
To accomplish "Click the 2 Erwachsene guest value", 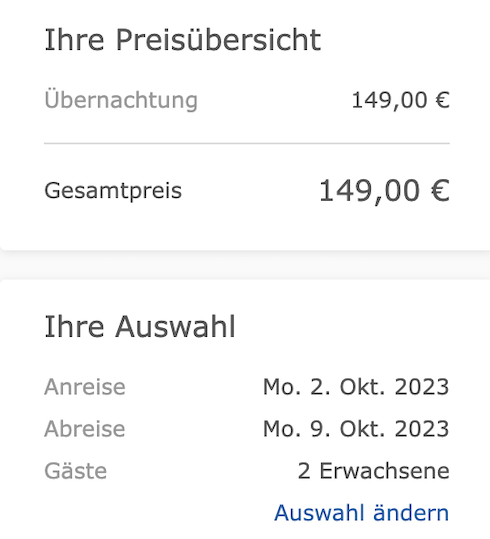I will point(374,471).
